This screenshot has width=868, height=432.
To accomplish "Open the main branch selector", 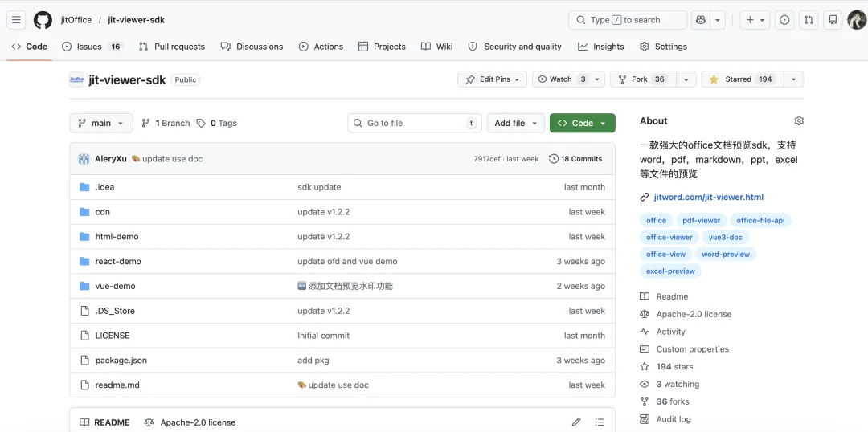I will coord(101,123).
